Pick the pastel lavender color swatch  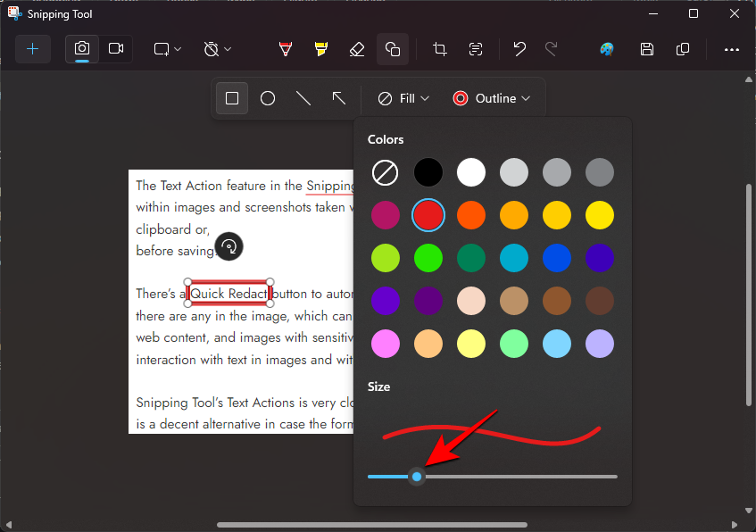600,344
